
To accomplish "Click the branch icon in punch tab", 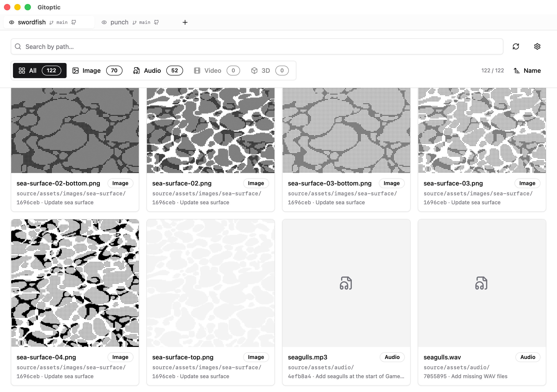I will coord(134,23).
